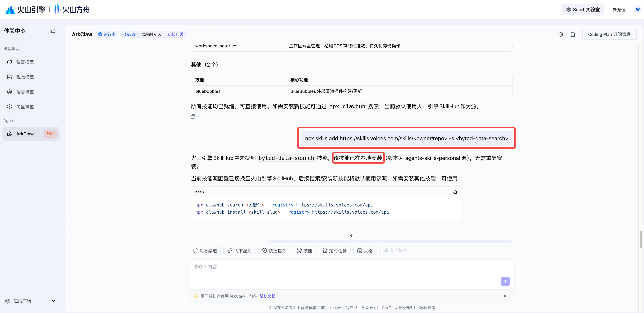Copy the assistant message with copy icon
Viewport: 644px width, 313px height.
point(193,117)
